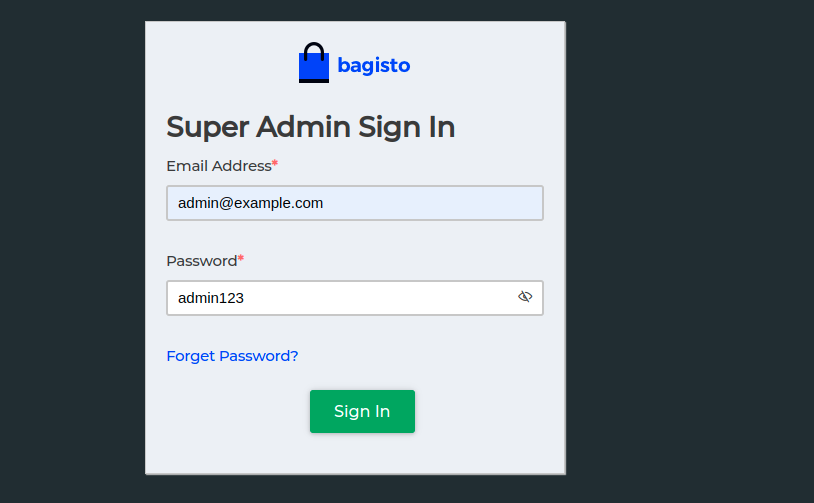The image size is (814, 503).
Task: Focus the Email Address input field
Action: 355,203
